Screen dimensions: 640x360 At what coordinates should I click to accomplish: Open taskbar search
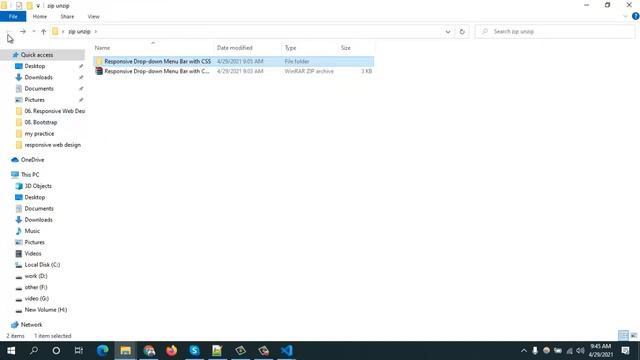34,351
